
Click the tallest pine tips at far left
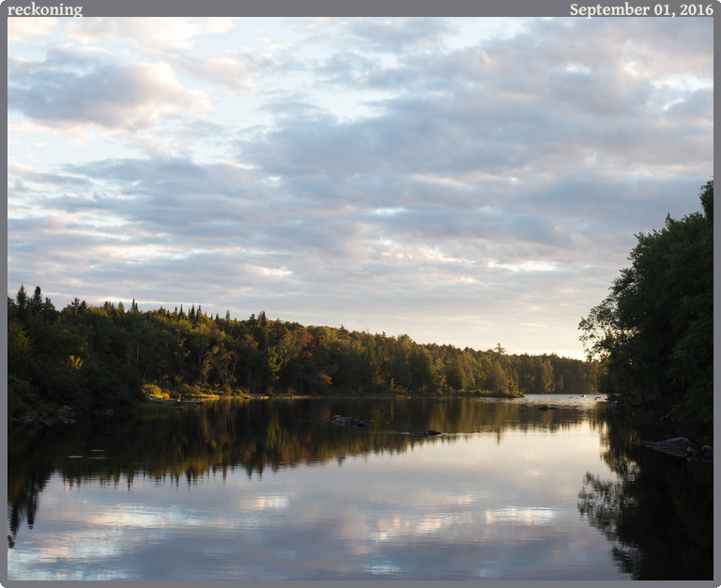tap(28, 299)
